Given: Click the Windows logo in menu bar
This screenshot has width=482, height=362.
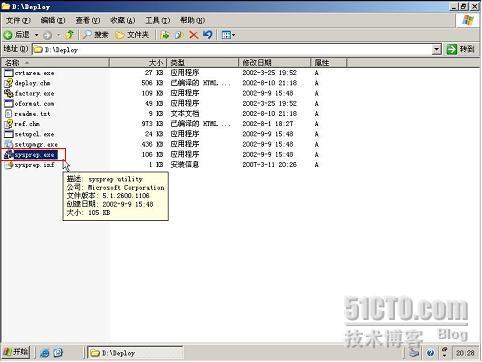Looking at the screenshot, I should 468,20.
